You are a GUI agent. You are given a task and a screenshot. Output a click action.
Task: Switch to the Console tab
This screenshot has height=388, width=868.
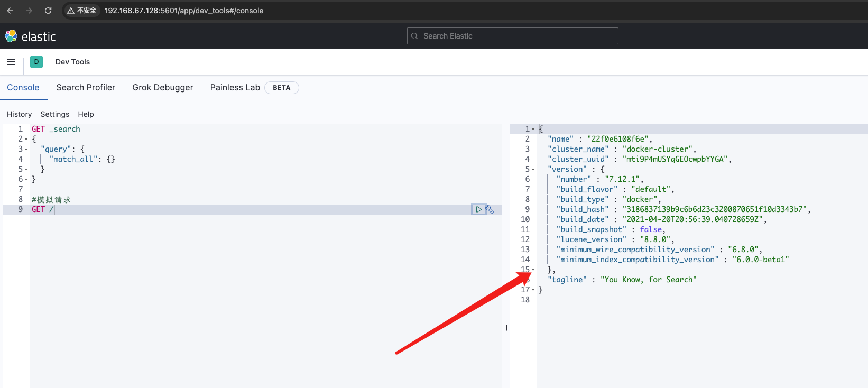tap(23, 88)
